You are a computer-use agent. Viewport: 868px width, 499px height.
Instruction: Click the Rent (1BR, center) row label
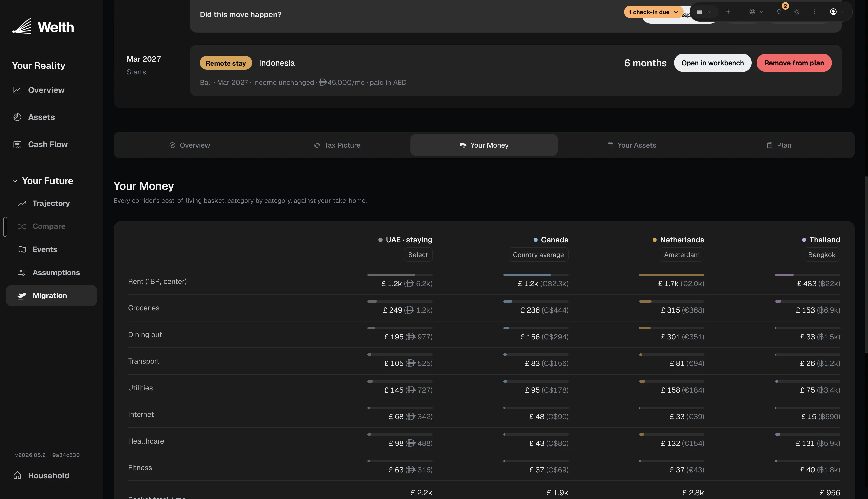point(157,281)
